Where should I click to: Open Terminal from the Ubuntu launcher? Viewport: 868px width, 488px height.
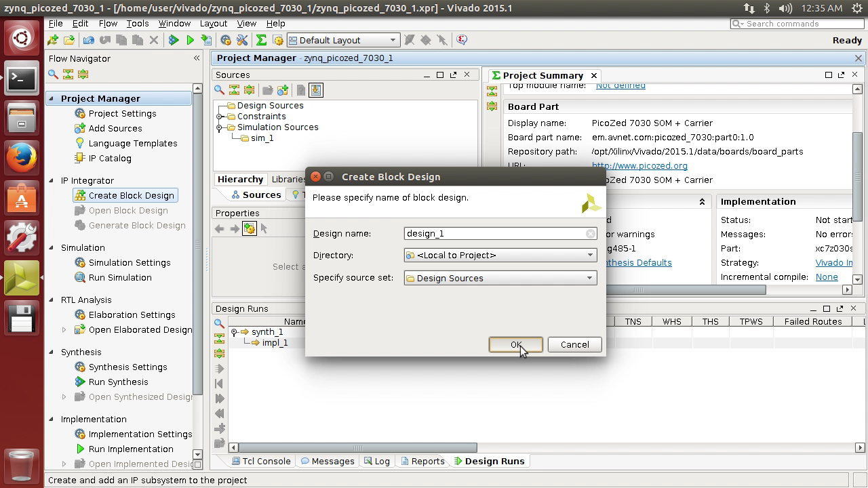coord(22,79)
